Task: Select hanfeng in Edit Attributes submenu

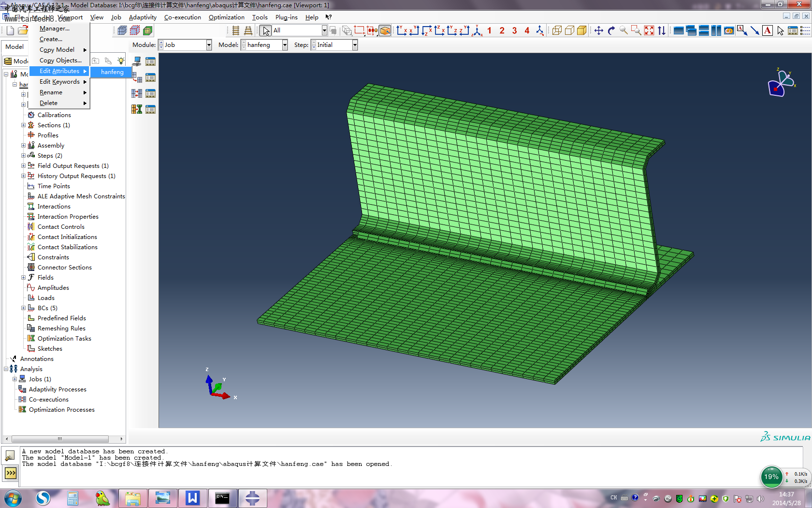Action: (112, 72)
